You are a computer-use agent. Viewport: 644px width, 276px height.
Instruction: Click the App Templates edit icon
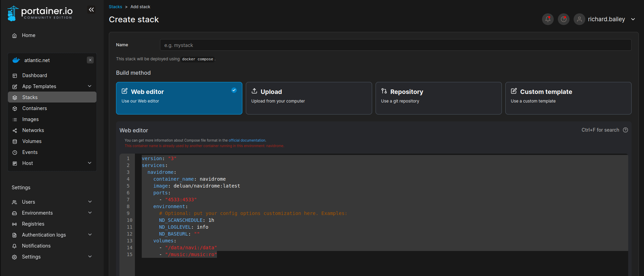(x=15, y=87)
